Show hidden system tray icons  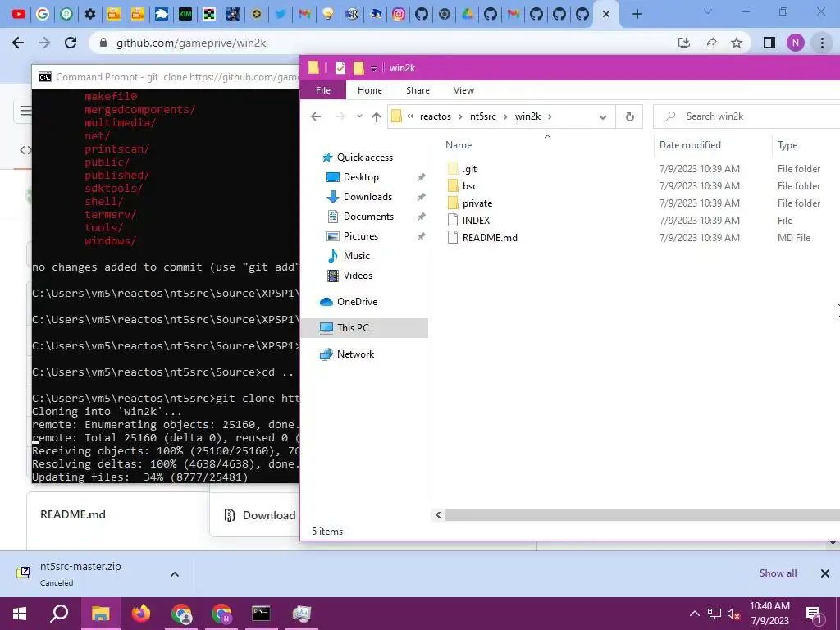point(694,614)
